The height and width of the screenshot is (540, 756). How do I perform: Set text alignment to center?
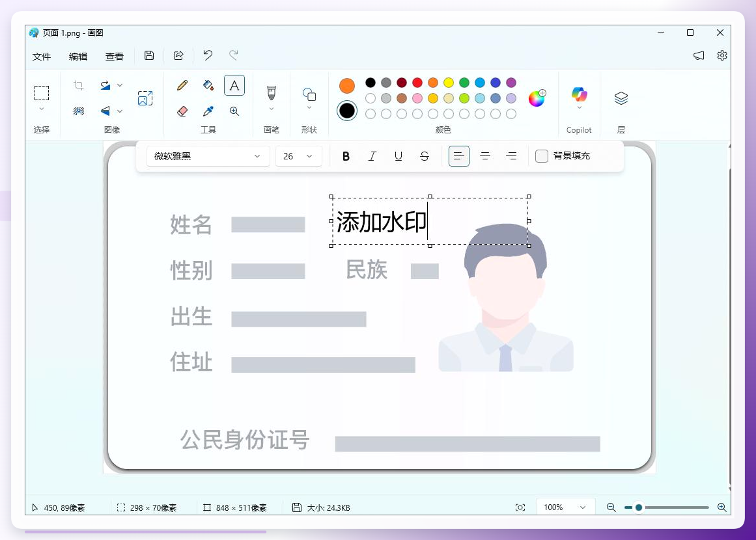[x=485, y=156]
